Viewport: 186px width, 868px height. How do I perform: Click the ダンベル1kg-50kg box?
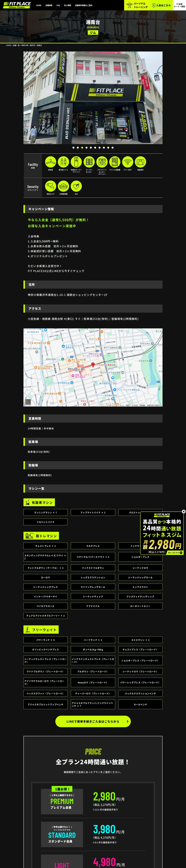93,649
